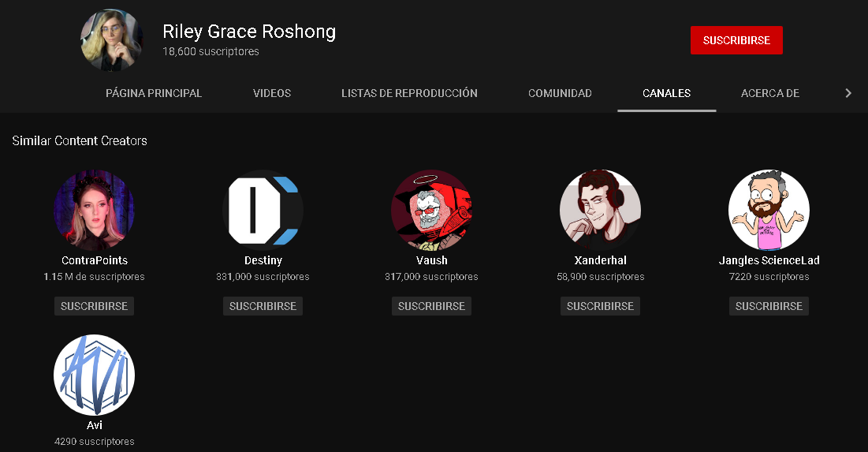Open Riley Grace Roshong's channel avatar
This screenshot has width=868, height=452.
click(x=111, y=40)
